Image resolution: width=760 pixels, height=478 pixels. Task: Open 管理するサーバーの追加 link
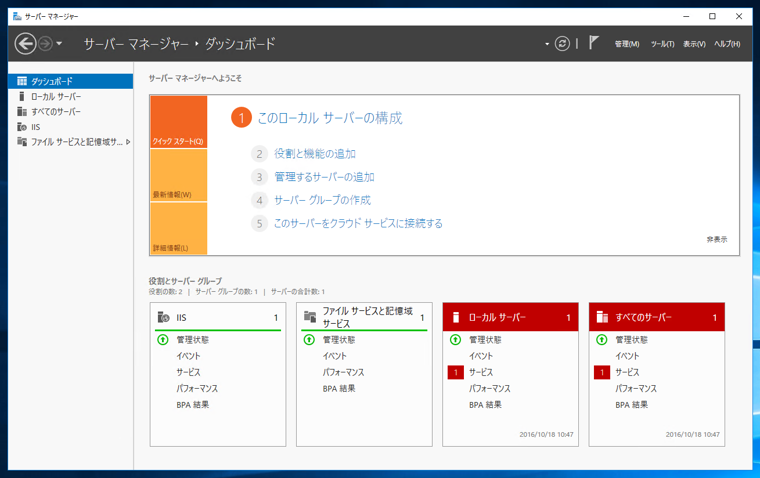coord(324,177)
